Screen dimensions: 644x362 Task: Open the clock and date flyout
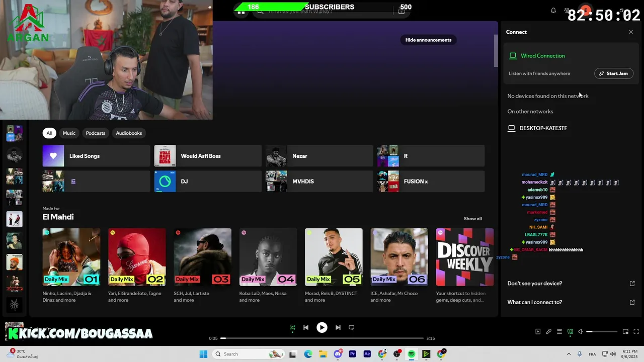(x=630, y=354)
